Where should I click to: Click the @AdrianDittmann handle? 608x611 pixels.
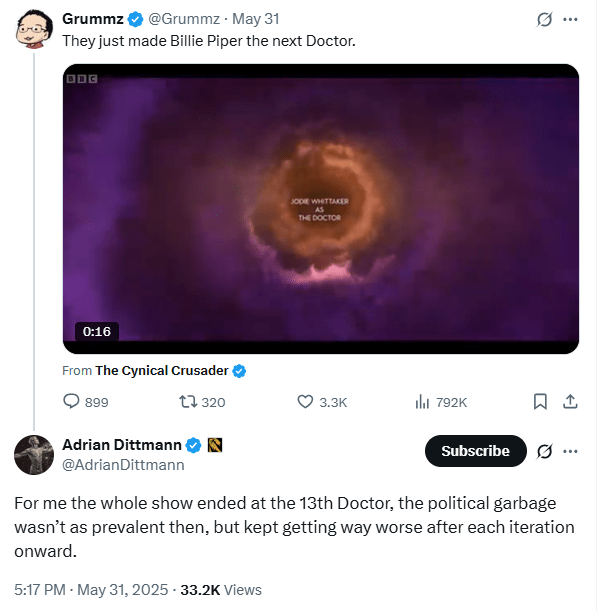pyautogui.click(x=123, y=465)
